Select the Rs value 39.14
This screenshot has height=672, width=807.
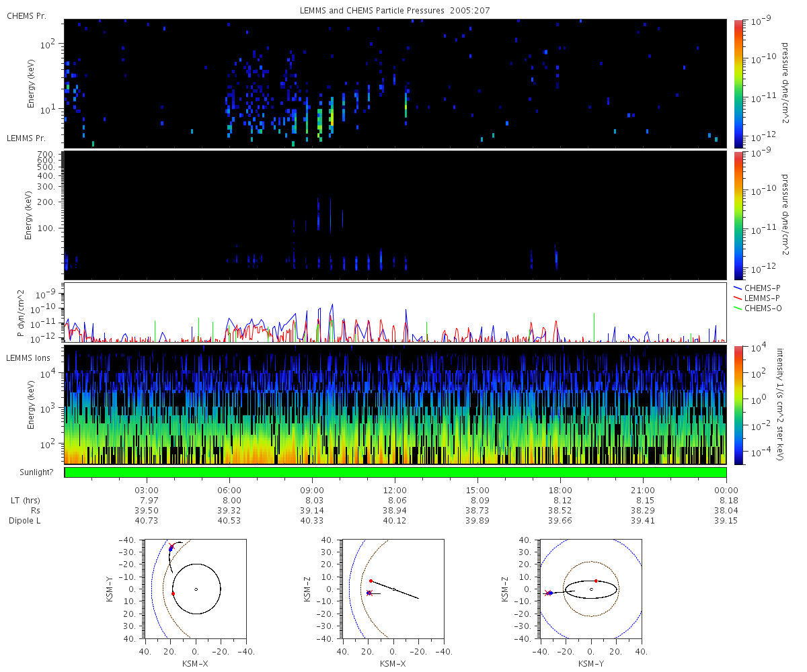312,511
